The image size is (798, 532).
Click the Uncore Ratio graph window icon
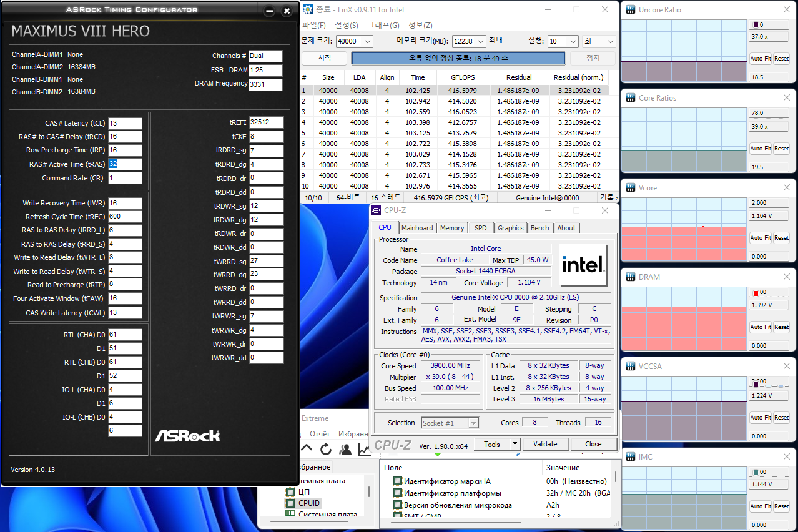click(630, 10)
